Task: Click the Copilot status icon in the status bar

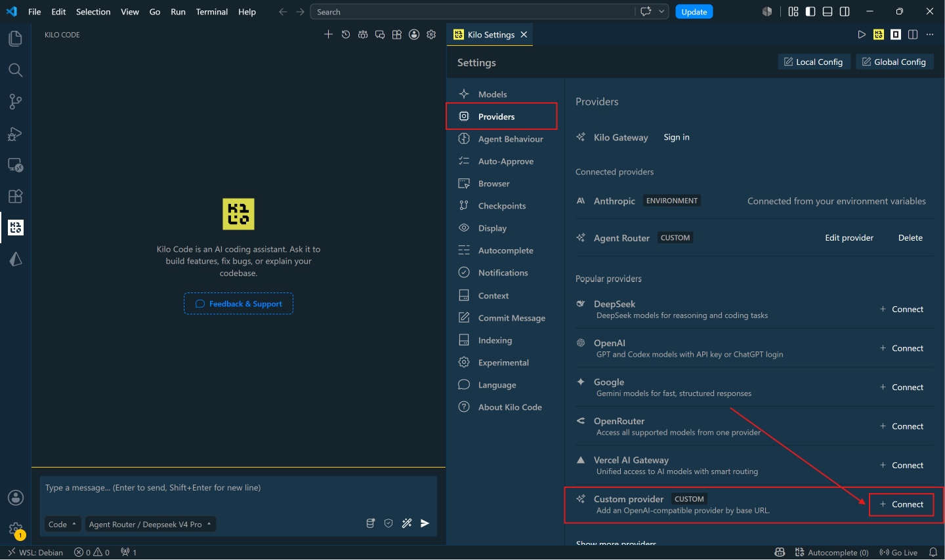Action: pos(780,553)
